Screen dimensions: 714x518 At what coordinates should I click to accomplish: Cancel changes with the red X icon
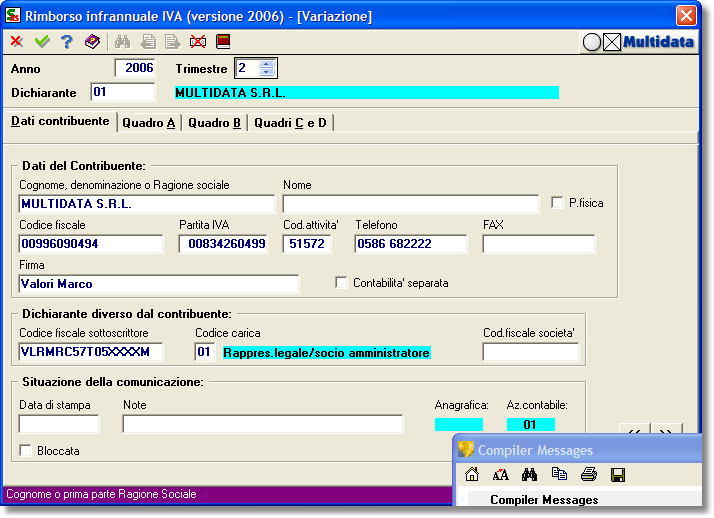(x=17, y=42)
